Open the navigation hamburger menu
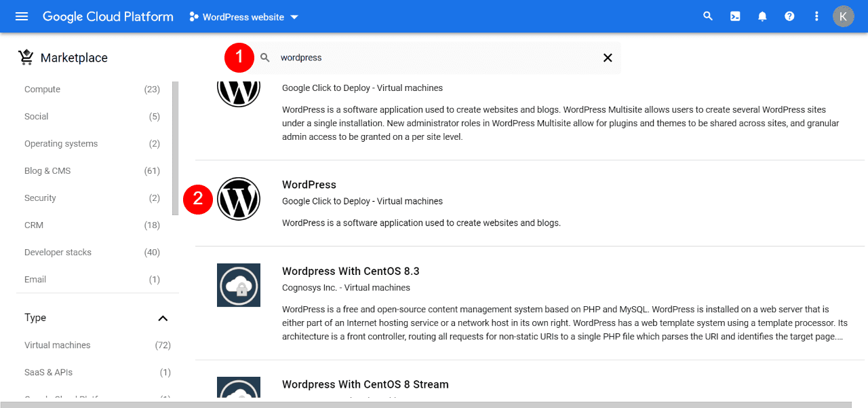 pos(21,16)
